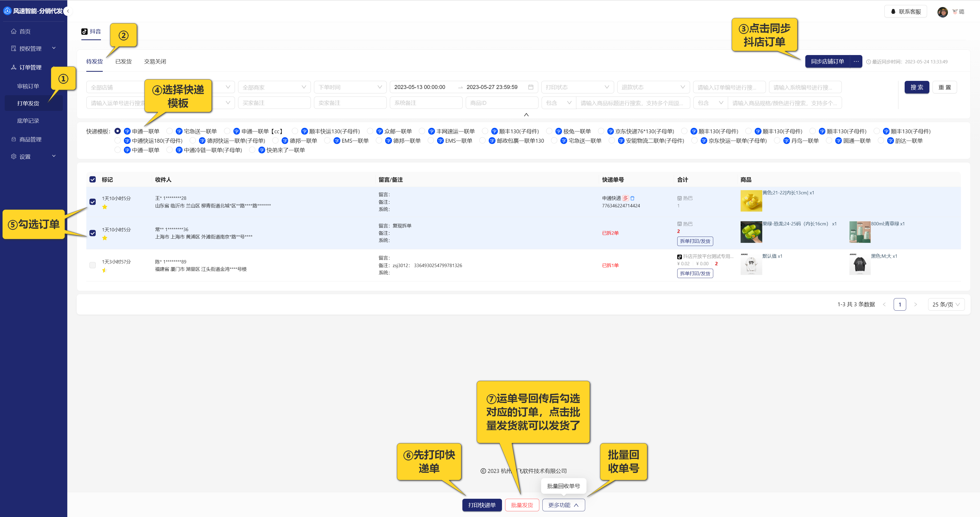This screenshot has height=517, width=980.
Task: Uncheck the select-all header checkbox
Action: click(x=93, y=179)
